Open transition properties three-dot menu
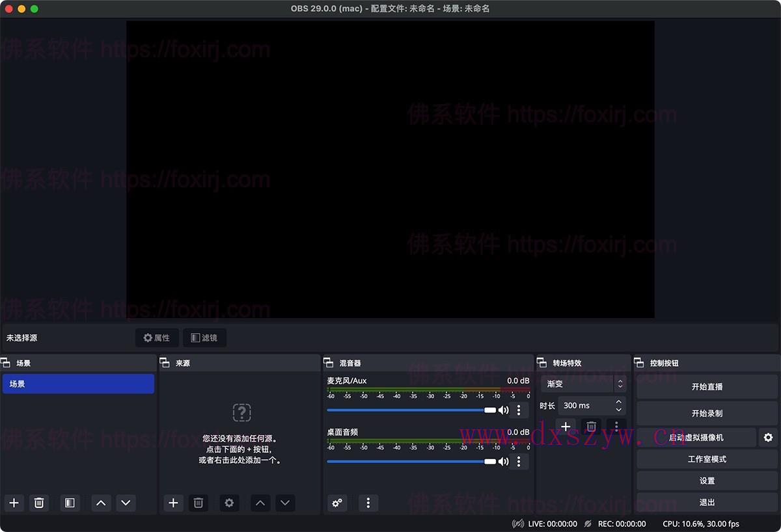 click(x=616, y=427)
